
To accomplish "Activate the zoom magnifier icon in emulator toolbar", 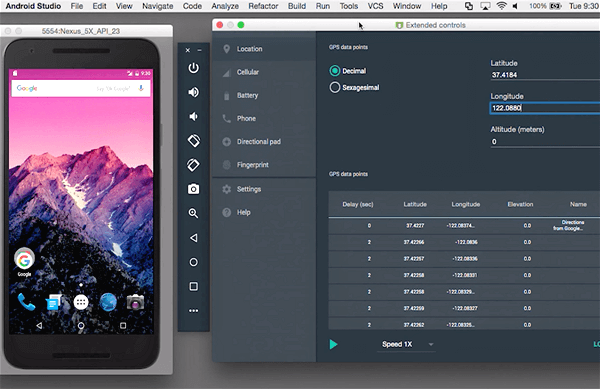I will pyautogui.click(x=194, y=213).
